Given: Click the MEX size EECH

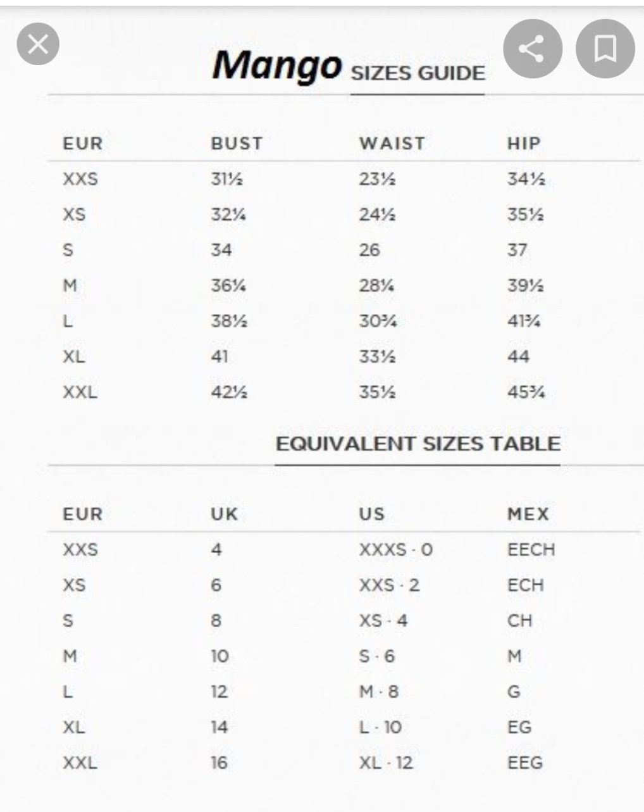Looking at the screenshot, I should (x=531, y=549).
